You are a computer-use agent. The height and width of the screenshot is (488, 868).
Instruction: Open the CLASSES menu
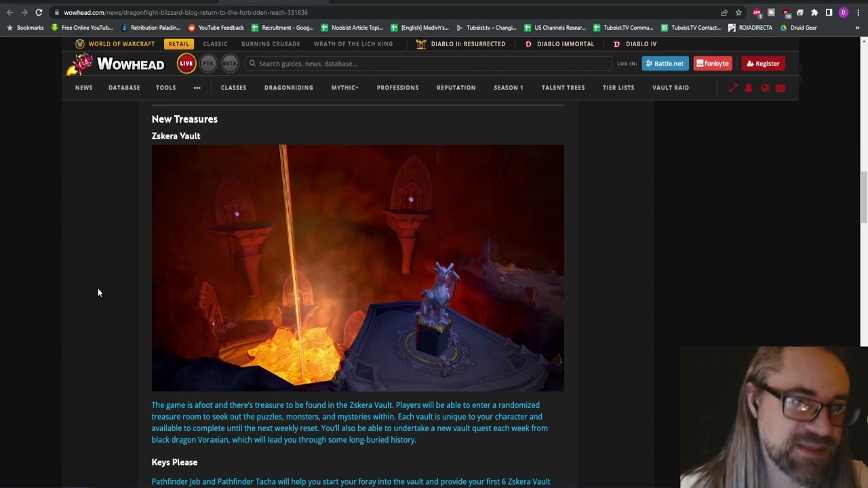[233, 87]
